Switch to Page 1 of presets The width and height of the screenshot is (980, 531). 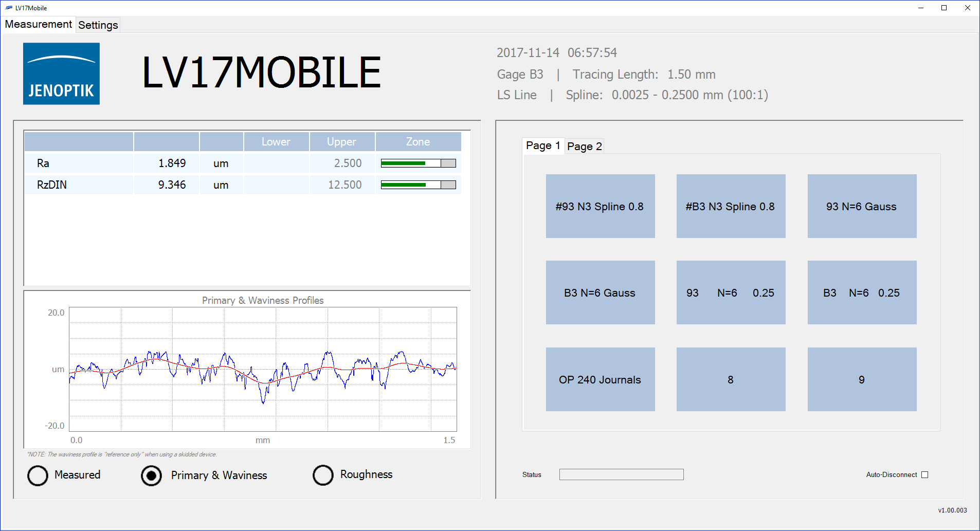543,145
